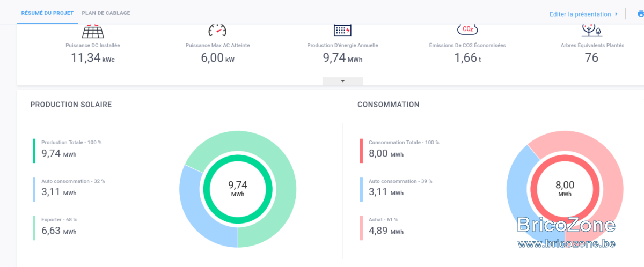This screenshot has height=267, width=644.
Task: Click the www.bricozone.be watermark link
Action: point(566,243)
